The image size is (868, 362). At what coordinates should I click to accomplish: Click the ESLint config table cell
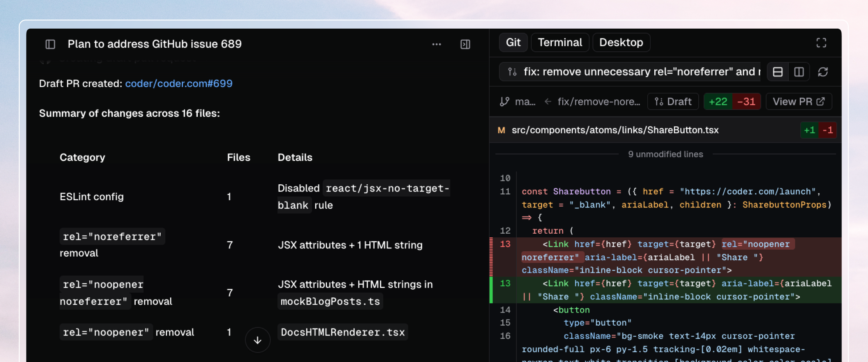(92, 197)
